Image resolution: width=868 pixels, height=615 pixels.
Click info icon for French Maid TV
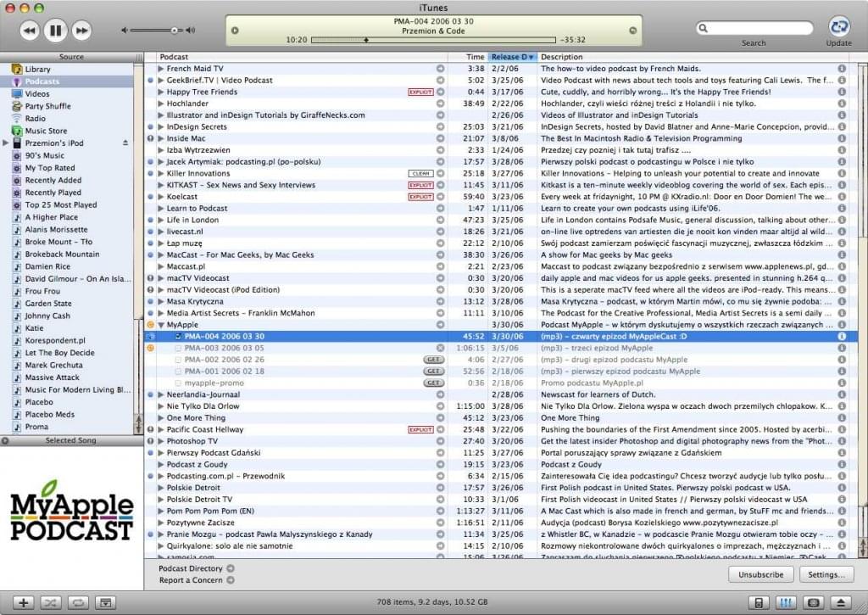(x=842, y=68)
